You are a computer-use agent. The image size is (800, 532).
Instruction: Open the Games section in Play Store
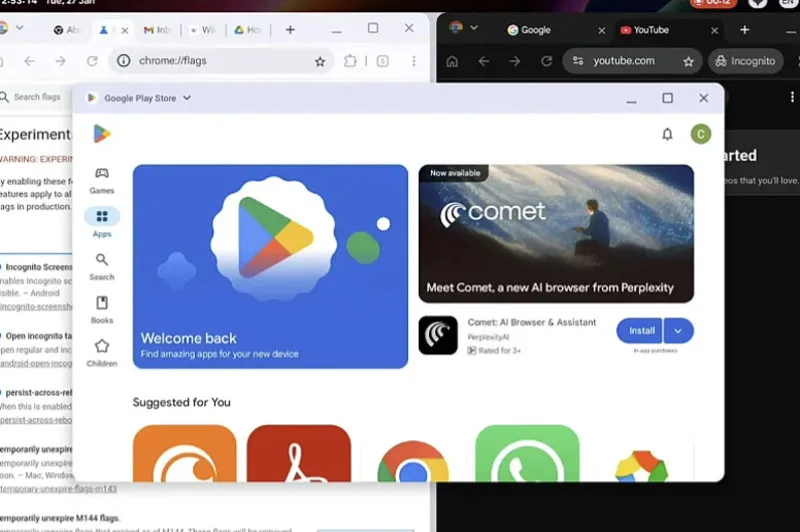(x=102, y=181)
